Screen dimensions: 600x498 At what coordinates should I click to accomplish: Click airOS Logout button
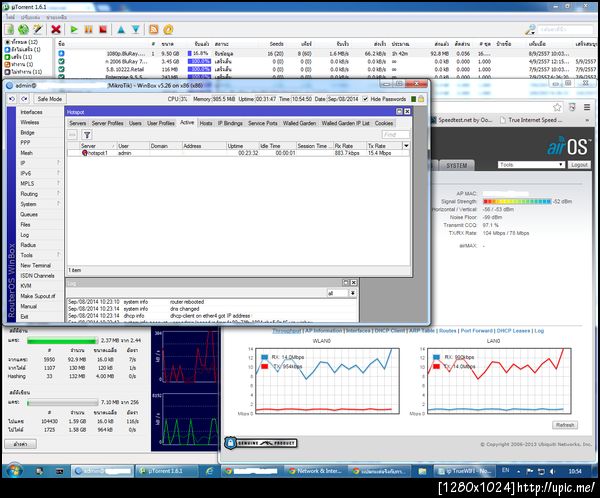coord(579,165)
